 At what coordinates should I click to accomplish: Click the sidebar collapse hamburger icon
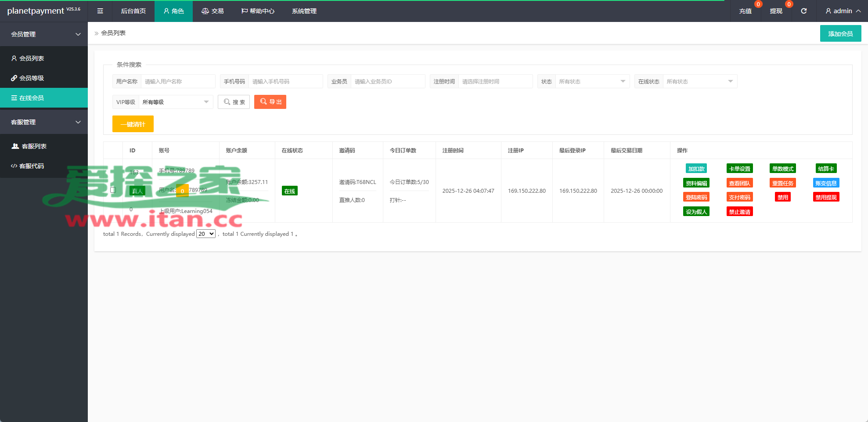click(x=100, y=11)
